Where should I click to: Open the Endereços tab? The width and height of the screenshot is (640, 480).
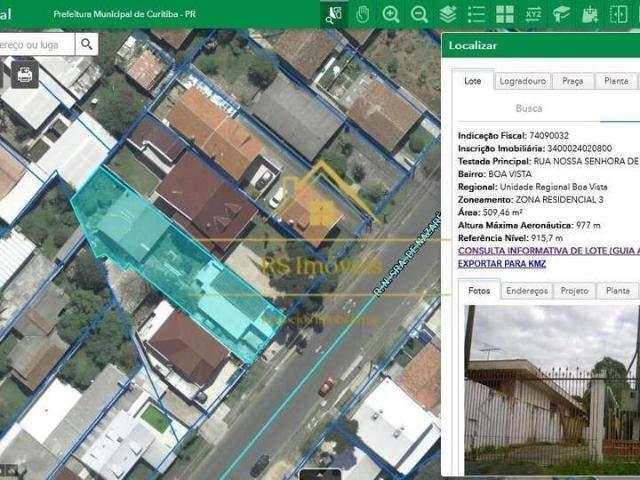[526, 290]
